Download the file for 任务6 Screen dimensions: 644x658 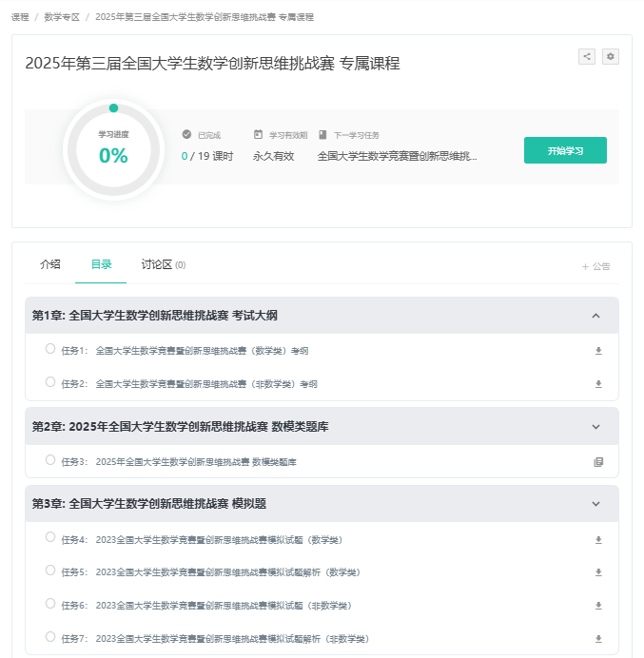[598, 606]
